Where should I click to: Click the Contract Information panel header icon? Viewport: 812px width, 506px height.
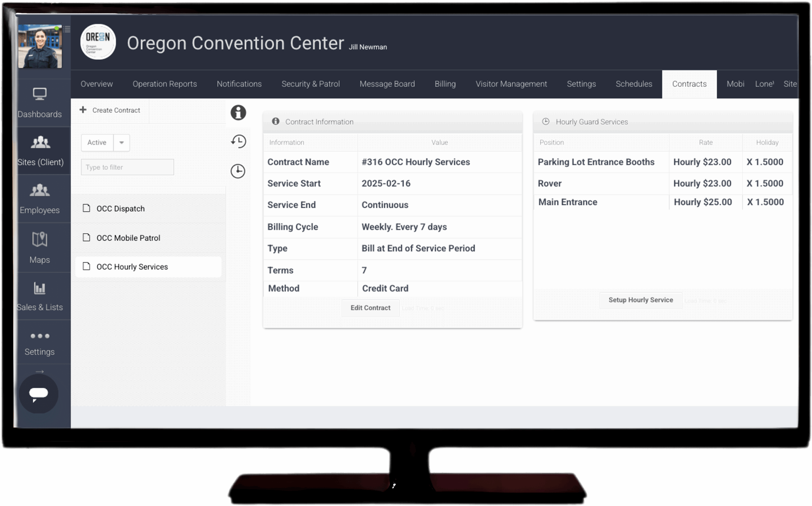pos(276,122)
